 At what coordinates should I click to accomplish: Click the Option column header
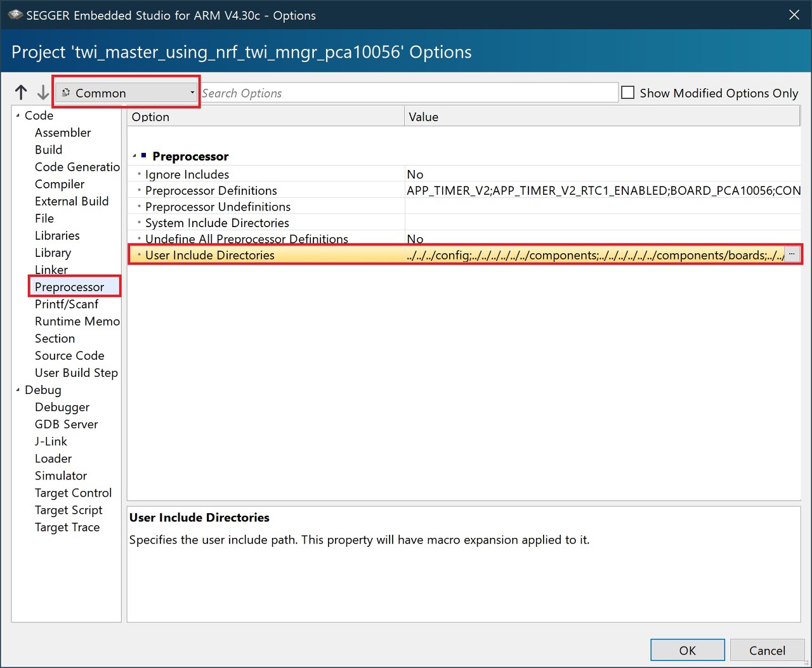[x=266, y=117]
